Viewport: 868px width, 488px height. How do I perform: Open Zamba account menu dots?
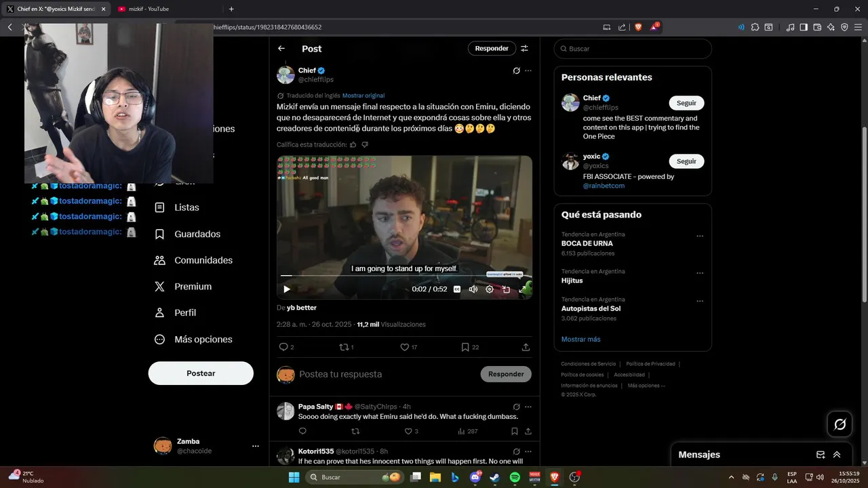pyautogui.click(x=256, y=446)
